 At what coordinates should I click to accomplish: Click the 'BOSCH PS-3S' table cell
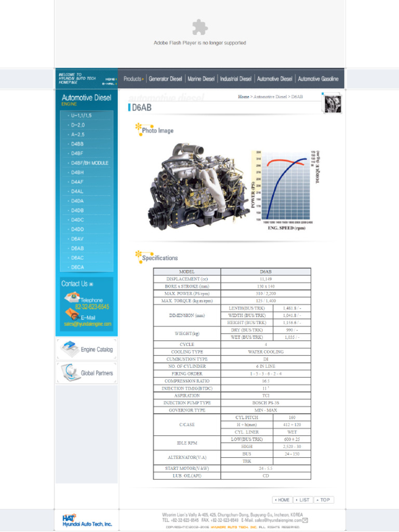[265, 403]
